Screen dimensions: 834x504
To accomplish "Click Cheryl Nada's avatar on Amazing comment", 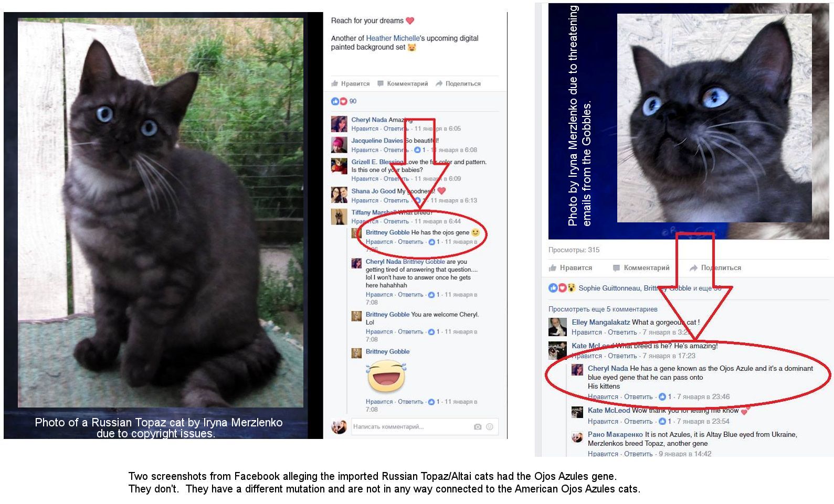I will coord(339,124).
